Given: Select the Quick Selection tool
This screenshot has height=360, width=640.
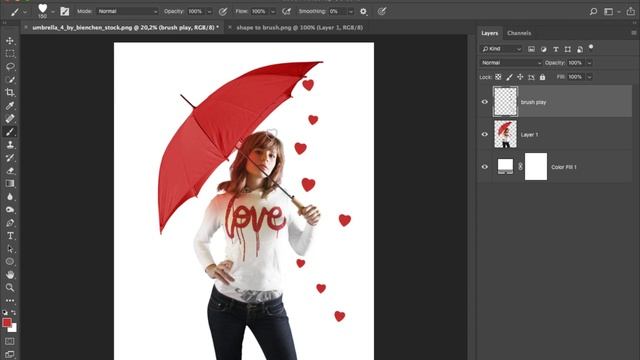Looking at the screenshot, I should pyautogui.click(x=10, y=80).
